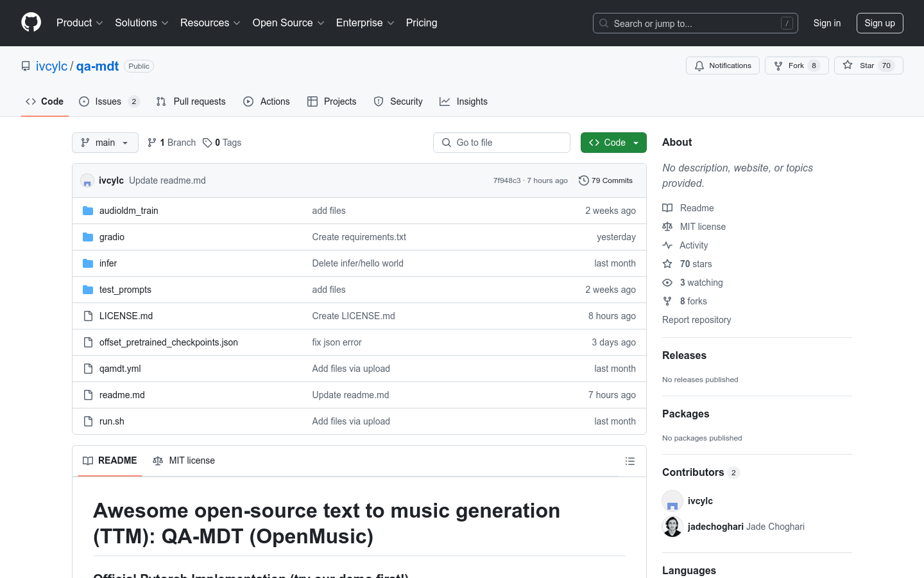The width and height of the screenshot is (924, 578).
Task: Expand the Open Source menu
Action: pyautogui.click(x=289, y=22)
